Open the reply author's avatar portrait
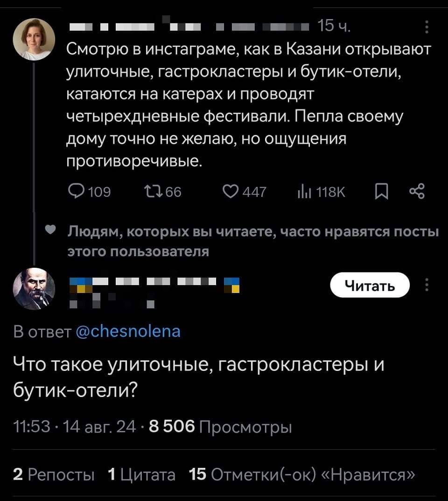This screenshot has width=448, height=501. pyautogui.click(x=35, y=289)
